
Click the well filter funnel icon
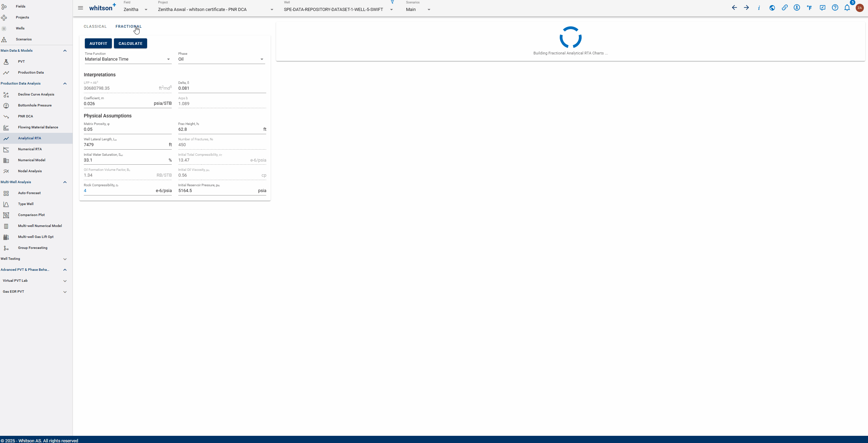coord(392,2)
